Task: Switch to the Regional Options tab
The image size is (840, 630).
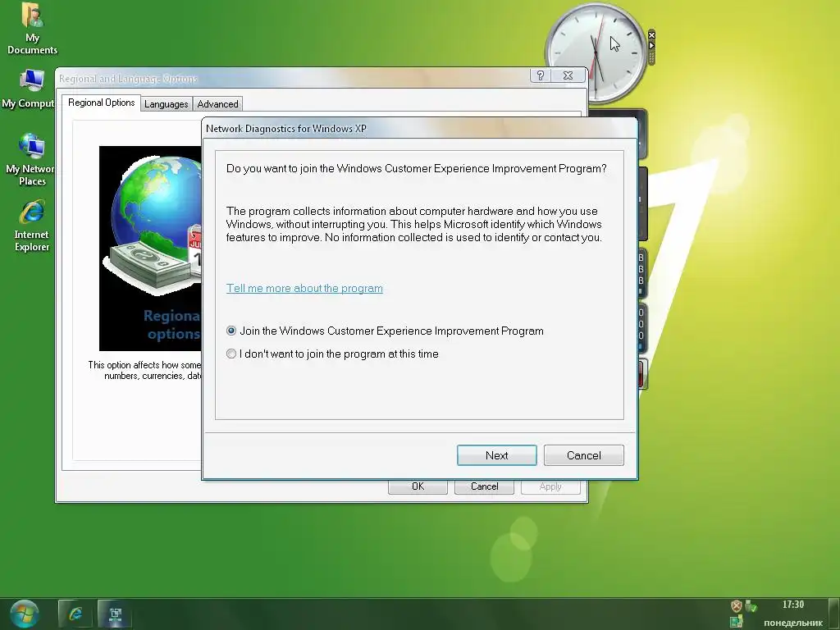Action: click(101, 103)
